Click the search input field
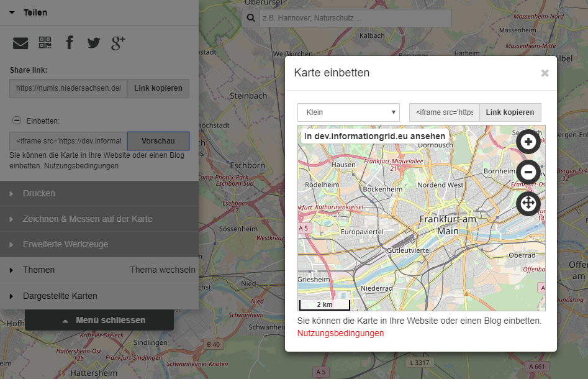 pyautogui.click(x=354, y=17)
